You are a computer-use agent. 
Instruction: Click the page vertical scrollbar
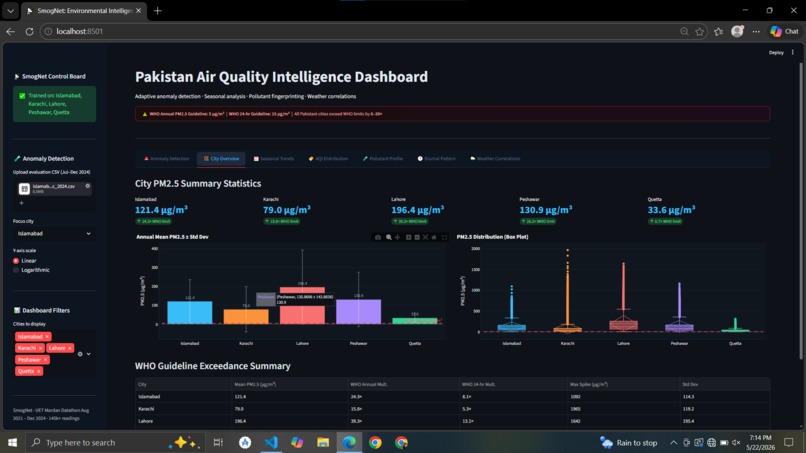click(x=800, y=211)
